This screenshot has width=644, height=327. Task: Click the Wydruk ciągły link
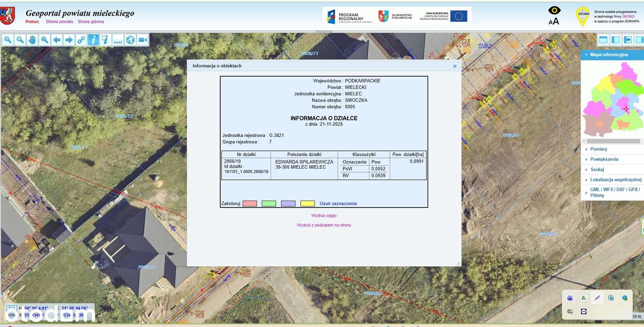coord(324,216)
